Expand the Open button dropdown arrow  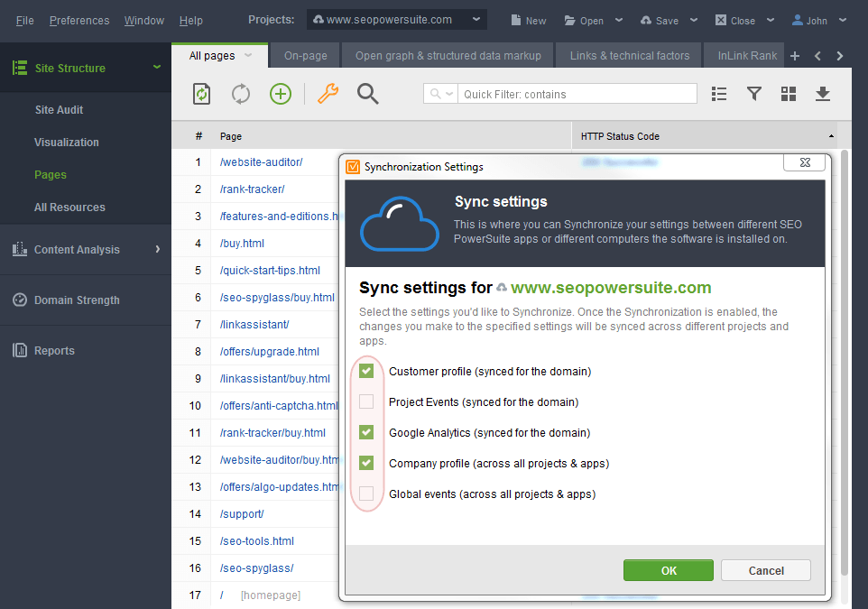click(619, 20)
